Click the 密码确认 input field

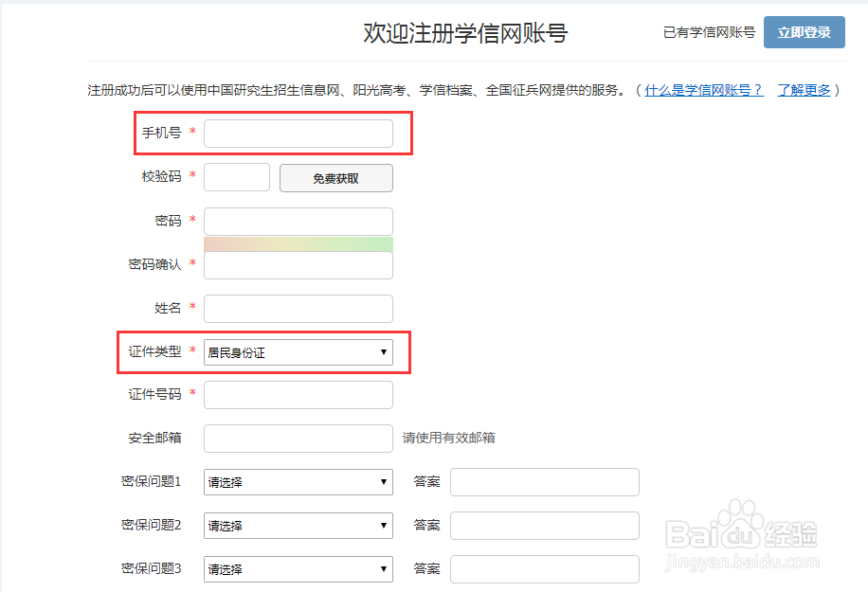pyautogui.click(x=298, y=265)
